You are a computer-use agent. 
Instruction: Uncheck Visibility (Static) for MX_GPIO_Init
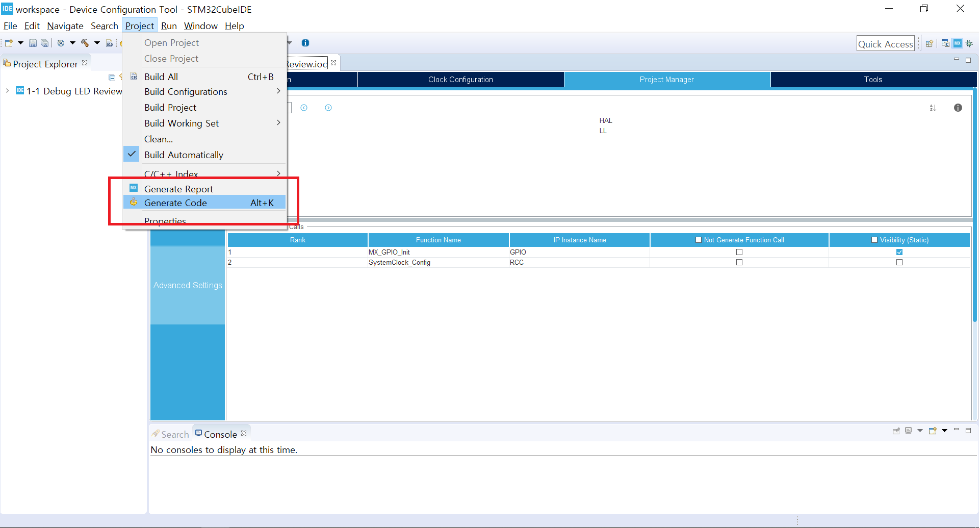coord(899,252)
